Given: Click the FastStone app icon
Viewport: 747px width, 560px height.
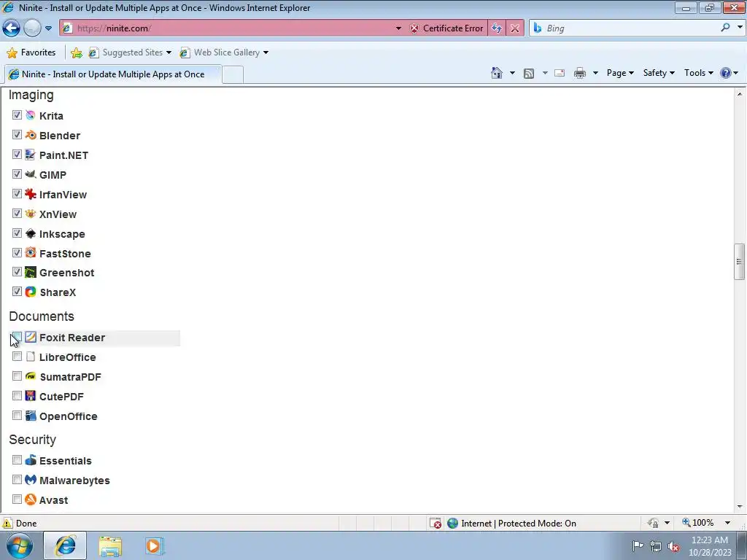Looking at the screenshot, I should tap(31, 253).
